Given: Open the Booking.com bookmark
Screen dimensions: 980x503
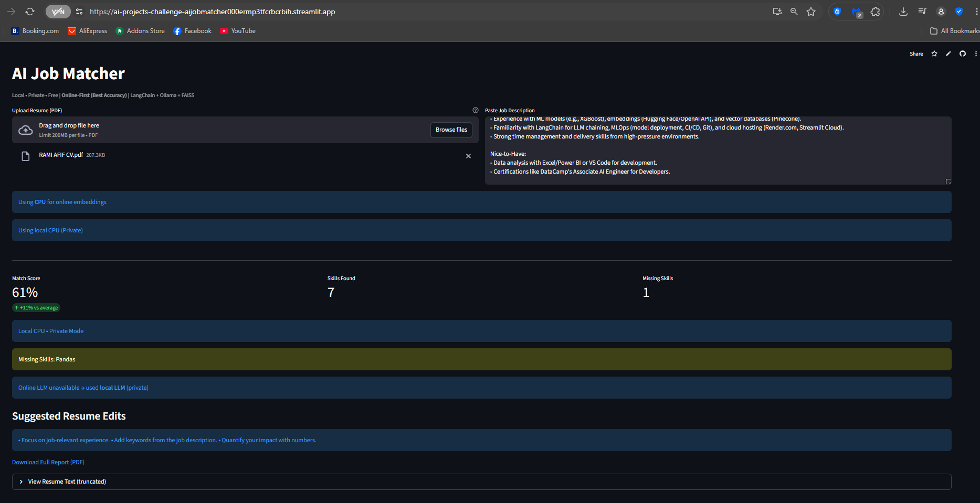Looking at the screenshot, I should pos(35,31).
